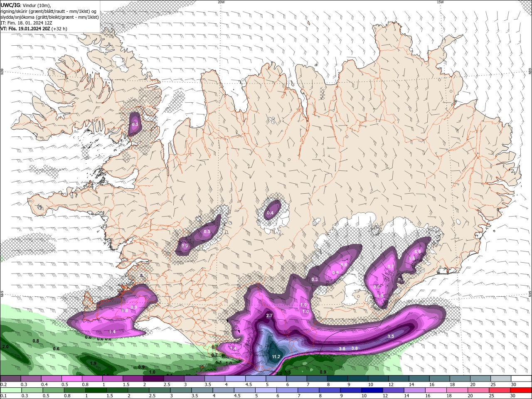Click the white snow legend swatch after 30
Image resolution: width=532 pixels, height=399 pixels.
pyautogui.click(x=521, y=379)
